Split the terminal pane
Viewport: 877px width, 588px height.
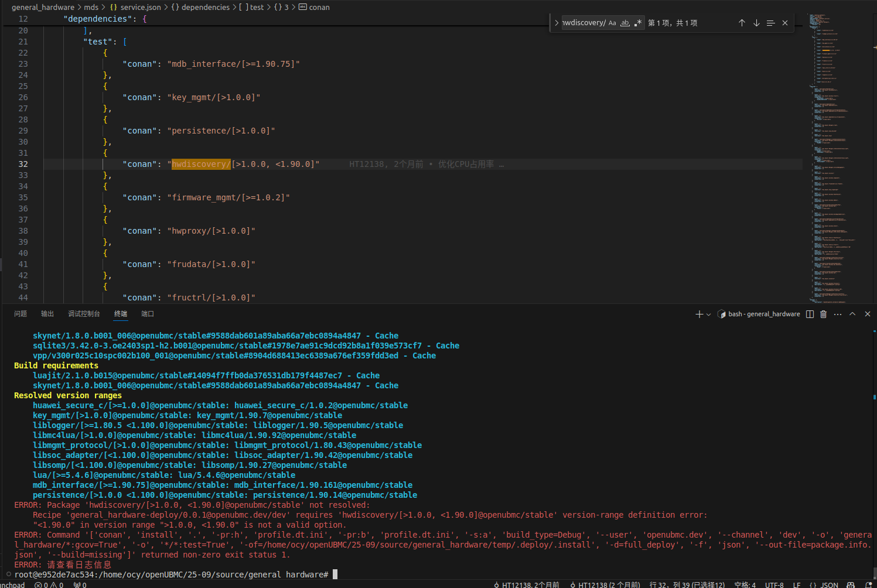[810, 314]
